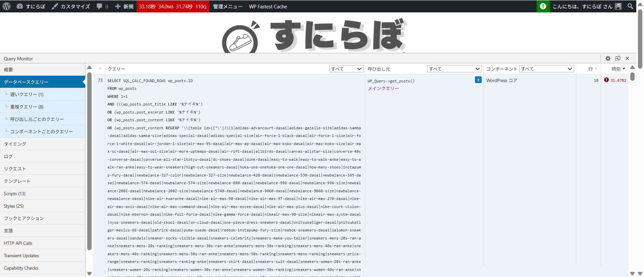644x277 pixels.
Task: Sort by the 時刻 column
Action: point(618,69)
